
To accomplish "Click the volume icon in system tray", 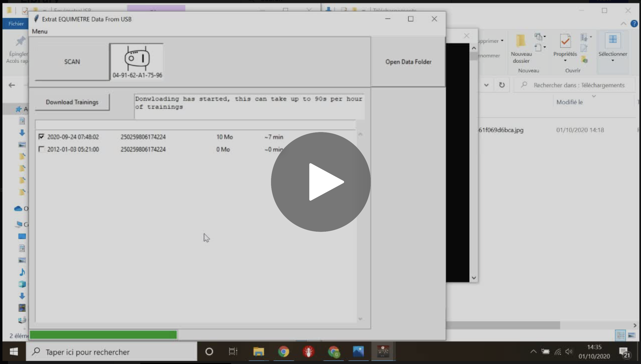I will tap(569, 351).
